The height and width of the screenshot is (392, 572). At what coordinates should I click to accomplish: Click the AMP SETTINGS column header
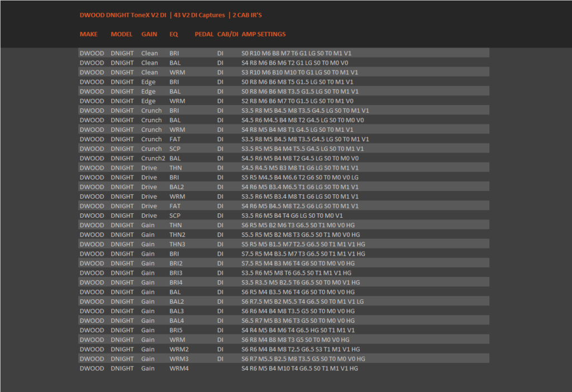[x=264, y=34]
